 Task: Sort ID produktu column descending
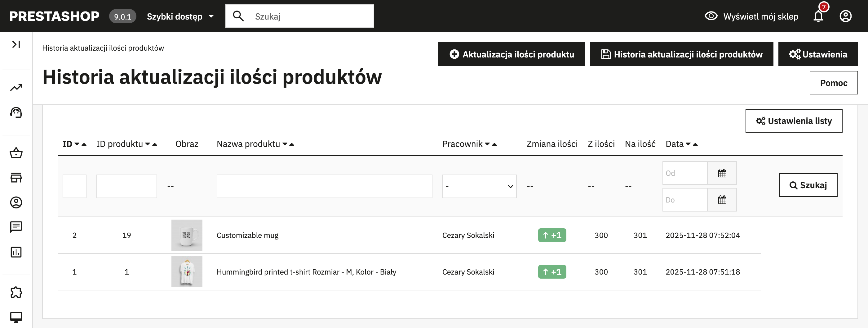tap(147, 144)
